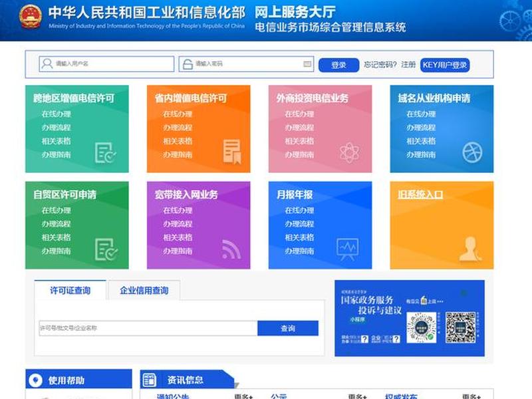Click the user icon in username field
The width and height of the screenshot is (532, 399).
47,64
